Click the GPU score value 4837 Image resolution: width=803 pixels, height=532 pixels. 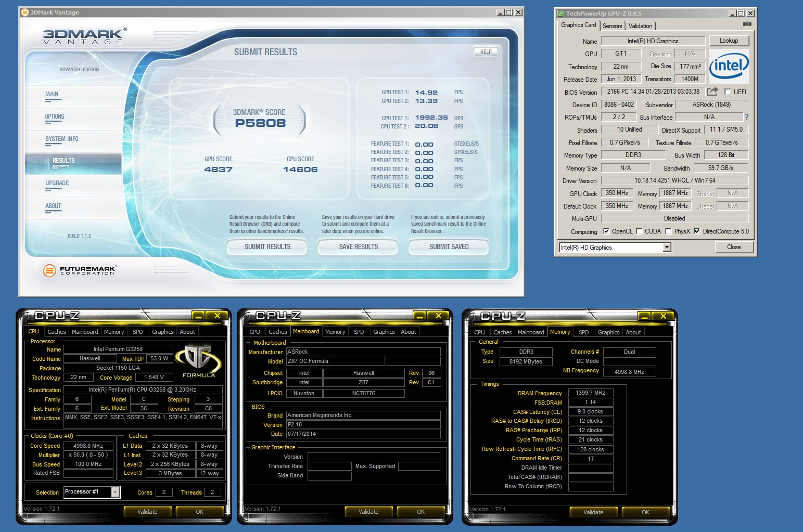pyautogui.click(x=218, y=170)
